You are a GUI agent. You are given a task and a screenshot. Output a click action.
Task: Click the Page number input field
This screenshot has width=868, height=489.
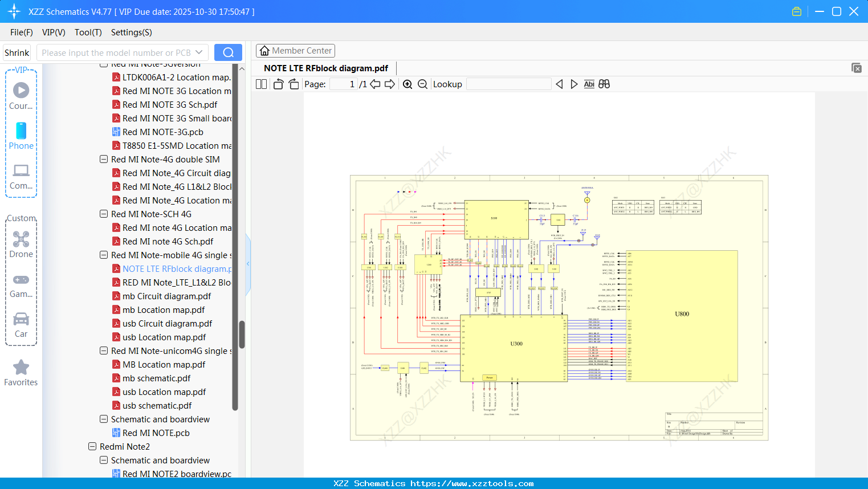coord(342,84)
